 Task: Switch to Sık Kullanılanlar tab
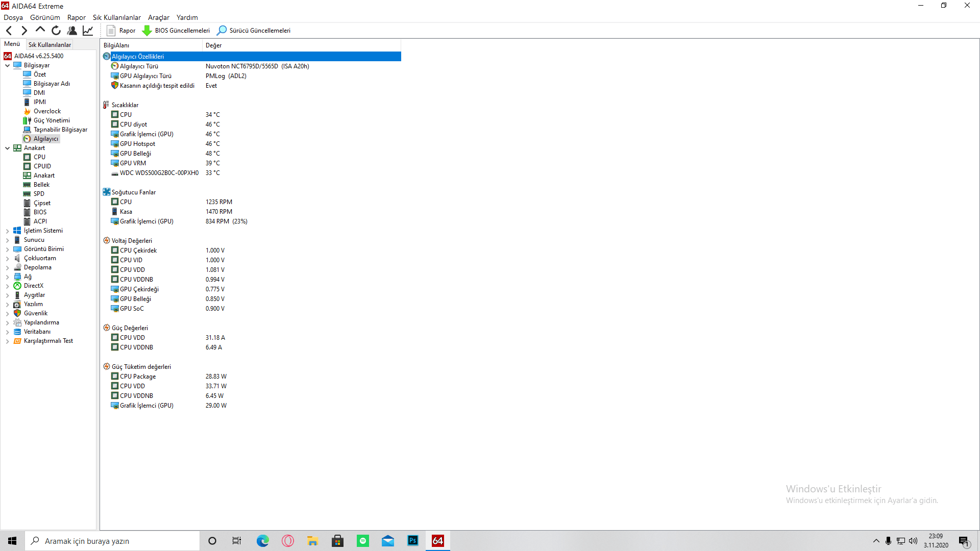point(50,45)
